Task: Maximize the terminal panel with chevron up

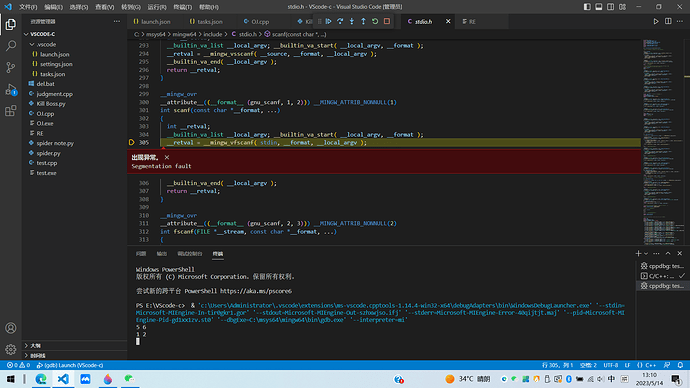Action: pyautogui.click(x=668, y=253)
